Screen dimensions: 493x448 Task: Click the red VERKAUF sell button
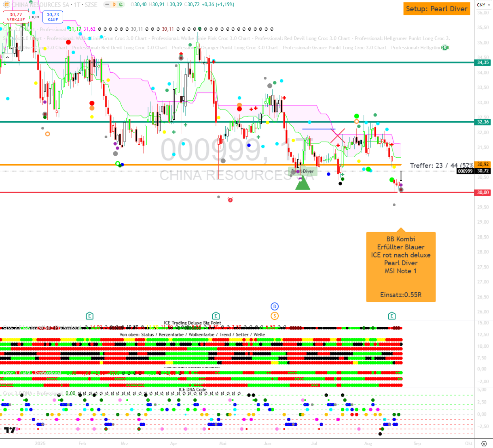pos(16,17)
